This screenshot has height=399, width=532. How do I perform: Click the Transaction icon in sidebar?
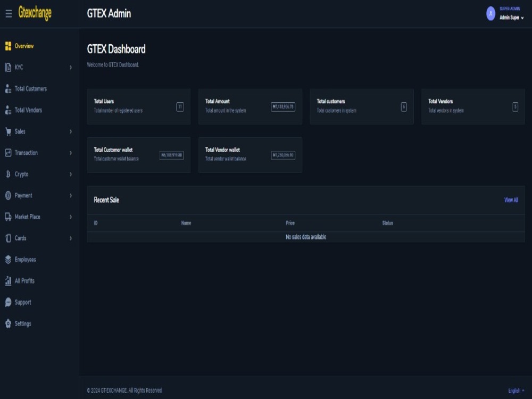[8, 153]
